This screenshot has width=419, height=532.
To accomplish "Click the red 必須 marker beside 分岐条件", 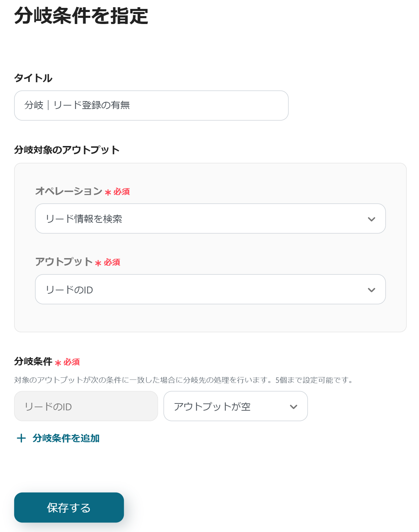I will coord(71,362).
